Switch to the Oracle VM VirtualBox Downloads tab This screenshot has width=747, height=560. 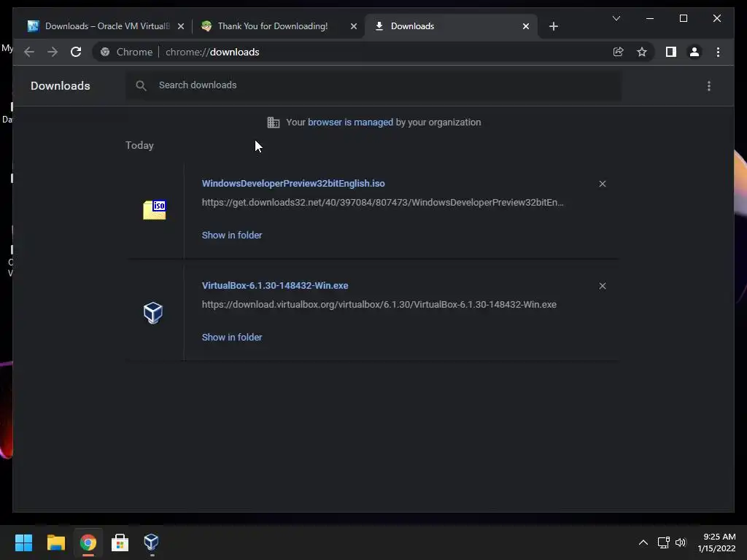[99, 26]
